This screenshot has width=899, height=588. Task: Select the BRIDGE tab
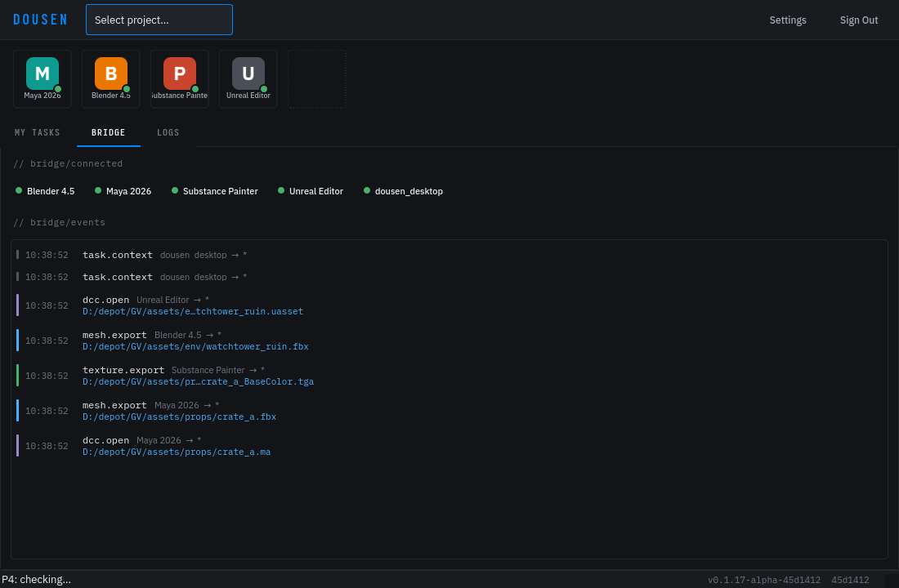tap(109, 132)
